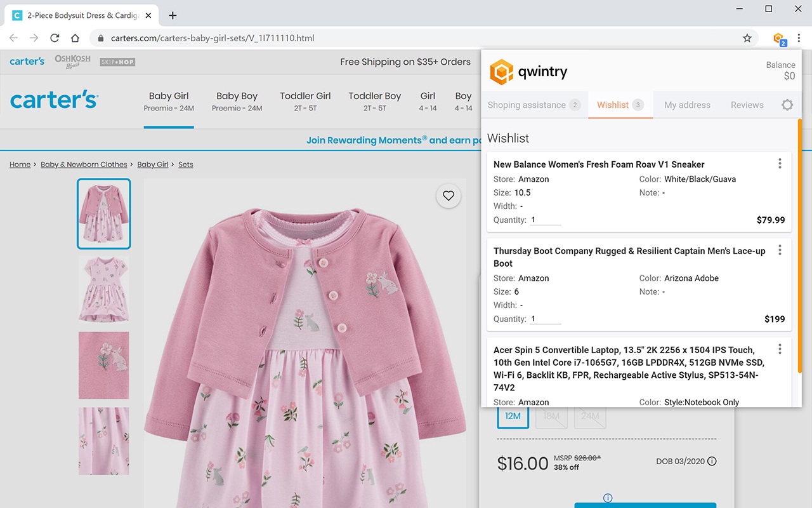Open the My address tab
812x508 pixels.
pyautogui.click(x=687, y=105)
